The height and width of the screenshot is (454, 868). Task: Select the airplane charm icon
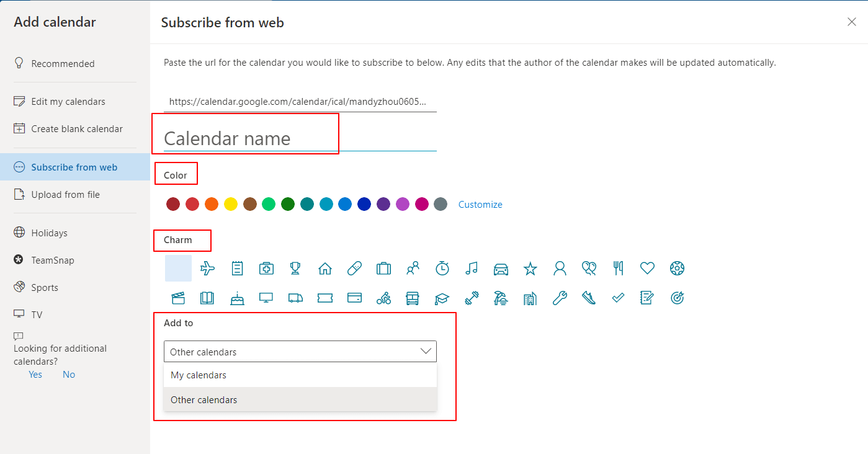[x=208, y=269]
